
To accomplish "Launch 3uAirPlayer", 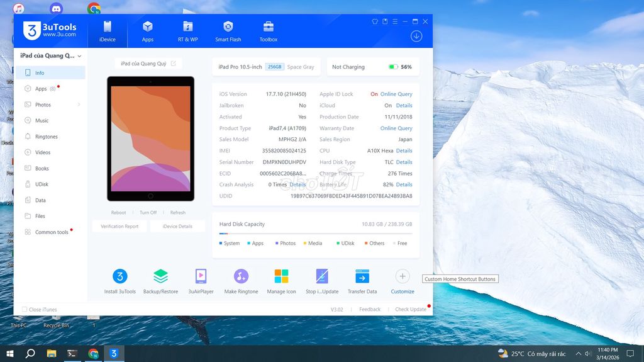I will (x=201, y=281).
